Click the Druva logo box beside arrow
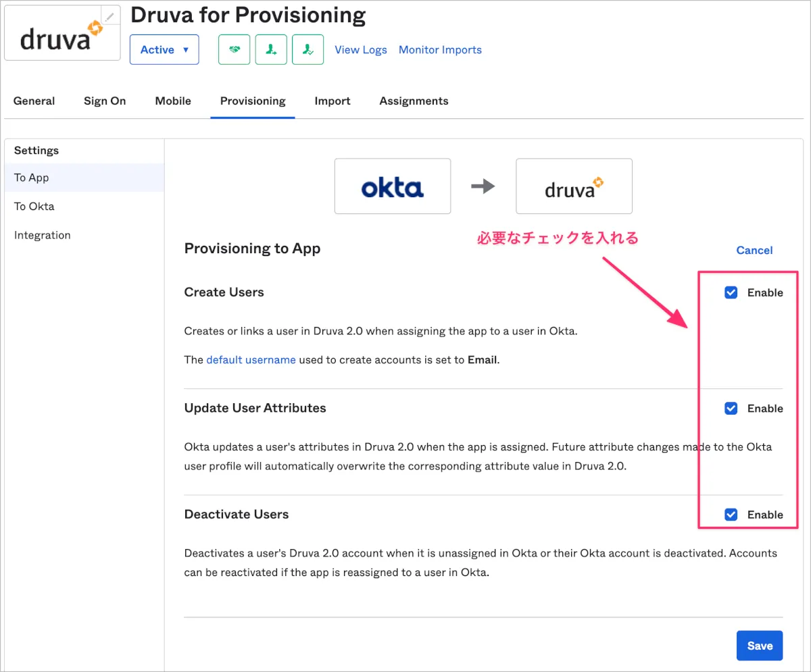The height and width of the screenshot is (672, 811). [574, 186]
